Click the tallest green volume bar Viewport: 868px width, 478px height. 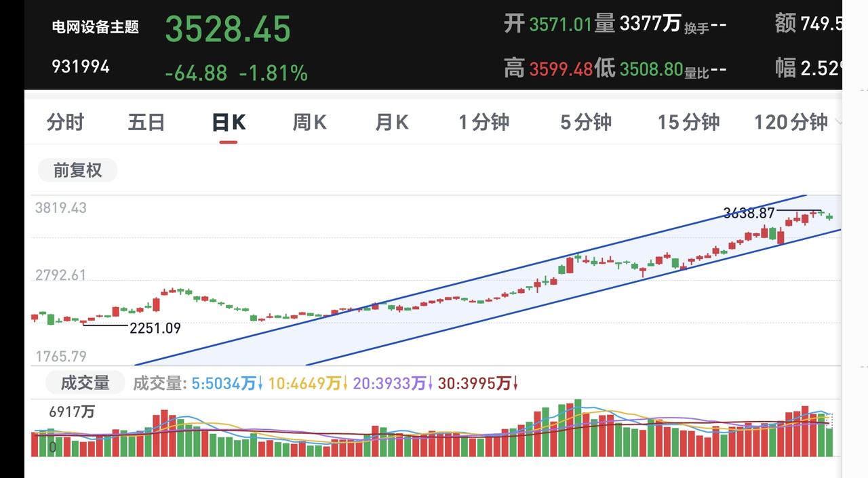tap(578, 428)
